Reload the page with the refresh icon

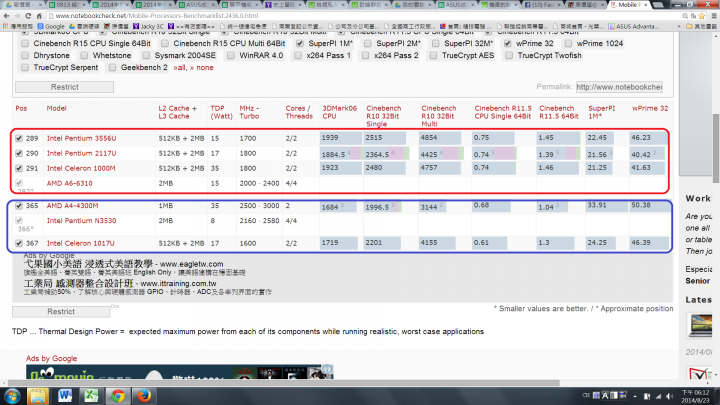tap(28, 16)
